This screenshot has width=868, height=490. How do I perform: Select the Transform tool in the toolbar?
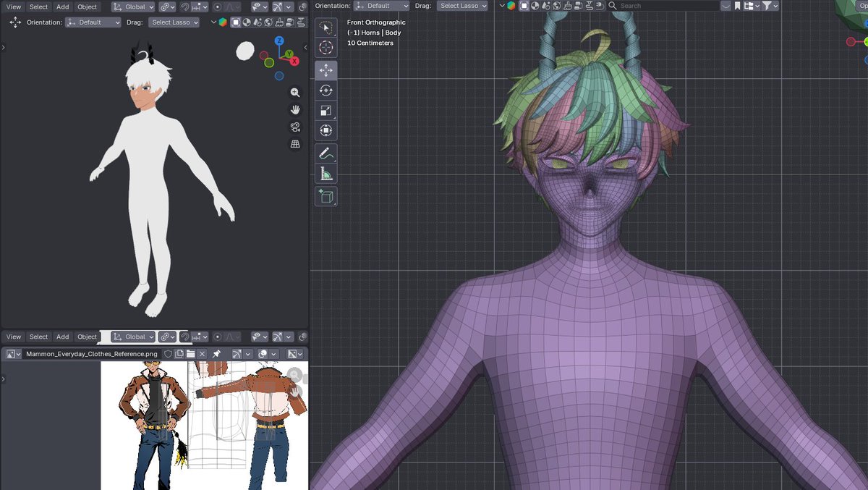click(x=325, y=131)
